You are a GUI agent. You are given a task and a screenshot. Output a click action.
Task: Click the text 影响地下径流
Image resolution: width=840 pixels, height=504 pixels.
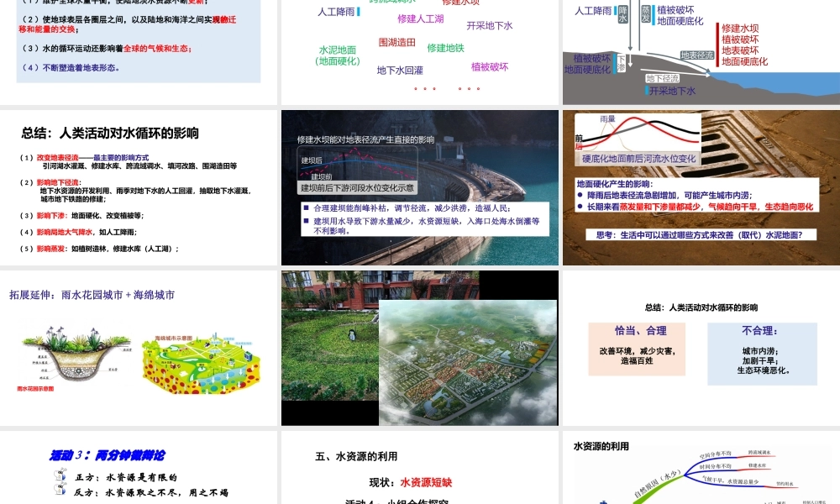tap(57, 182)
